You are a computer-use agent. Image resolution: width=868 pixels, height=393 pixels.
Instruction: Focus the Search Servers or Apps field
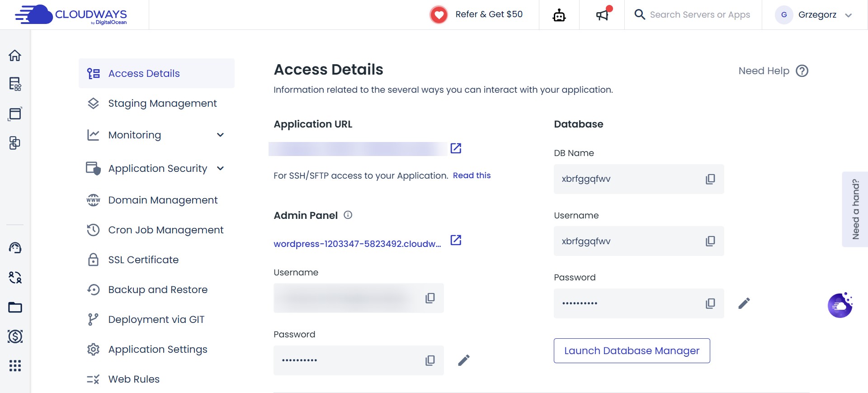(x=700, y=14)
